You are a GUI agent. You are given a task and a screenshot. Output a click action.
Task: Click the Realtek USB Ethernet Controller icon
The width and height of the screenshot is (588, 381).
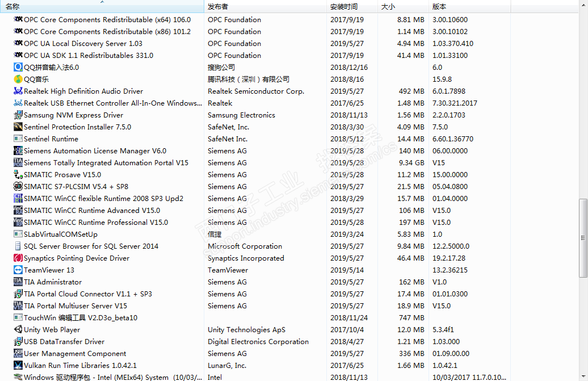tap(18, 103)
